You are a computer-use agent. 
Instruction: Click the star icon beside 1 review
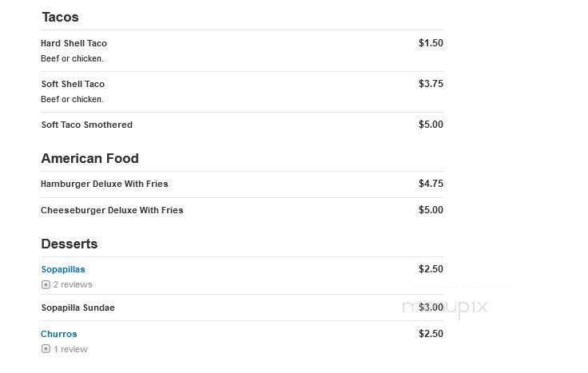(46, 349)
